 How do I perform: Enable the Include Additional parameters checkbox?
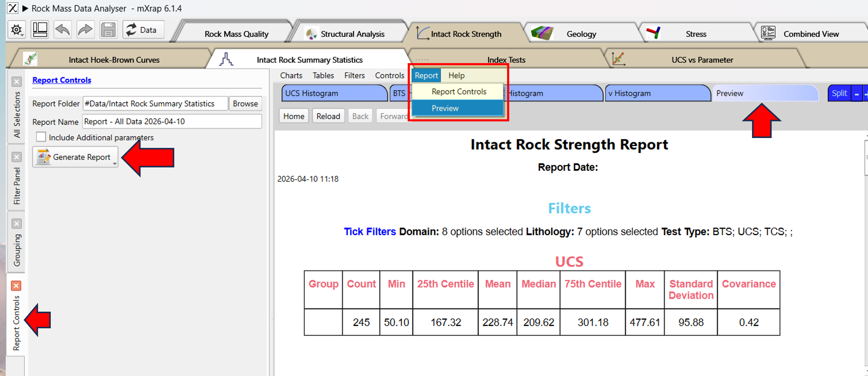tap(41, 137)
